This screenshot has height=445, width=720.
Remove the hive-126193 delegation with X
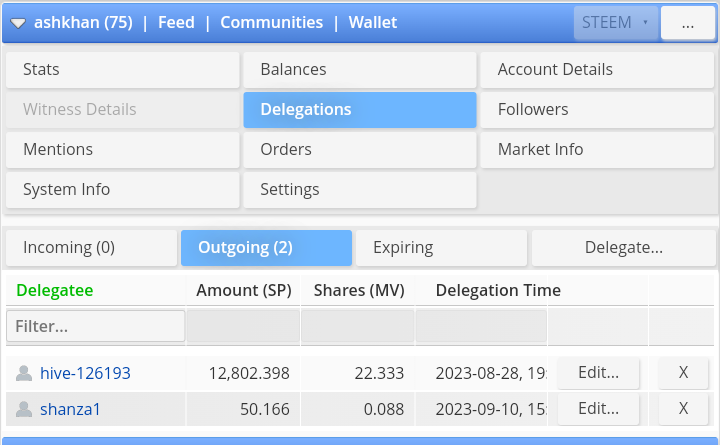pos(683,372)
